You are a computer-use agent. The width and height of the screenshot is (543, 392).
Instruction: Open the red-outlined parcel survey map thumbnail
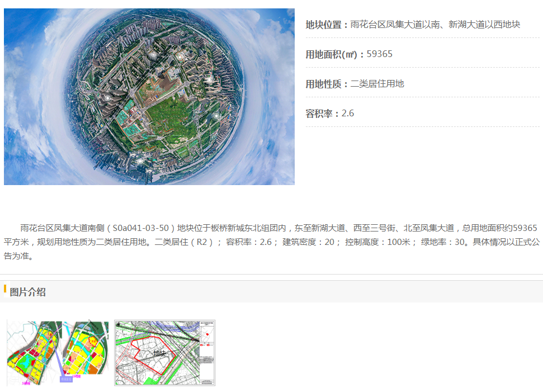click(164, 353)
